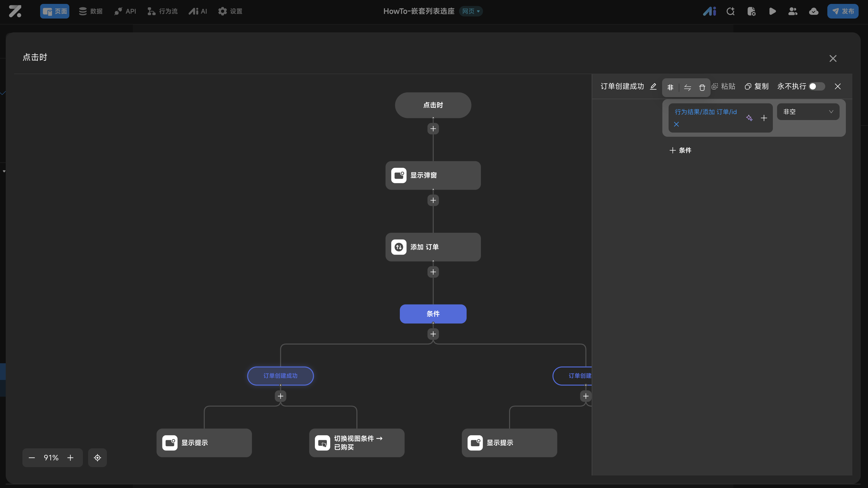Click the preview play icon in top bar

(772, 11)
